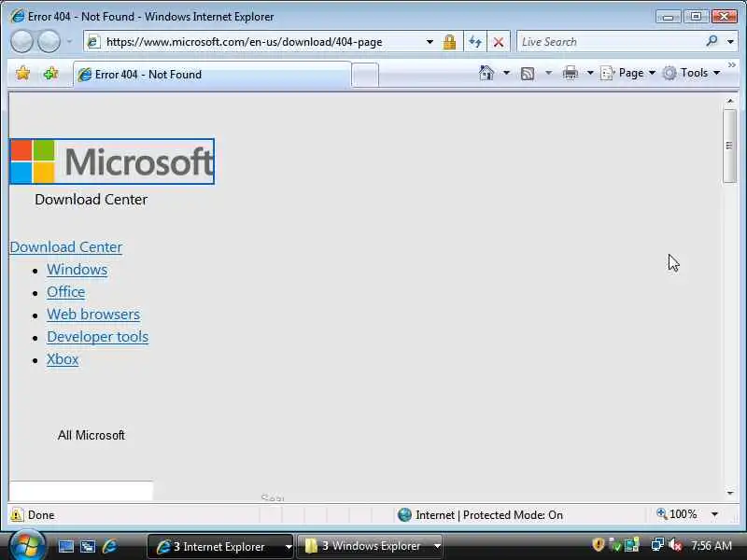This screenshot has height=560, width=747.
Task: Expand the Home button dropdown arrow
Action: coord(506,73)
